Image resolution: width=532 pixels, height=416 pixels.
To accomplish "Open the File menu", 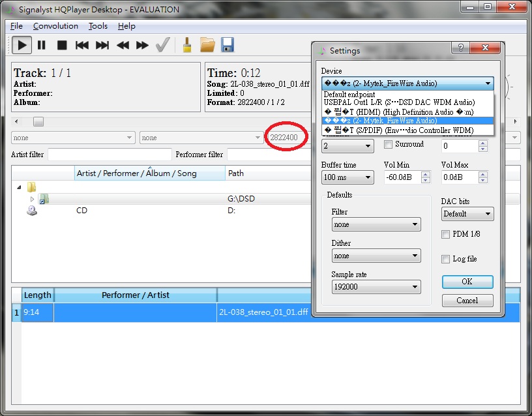I will tap(16, 26).
